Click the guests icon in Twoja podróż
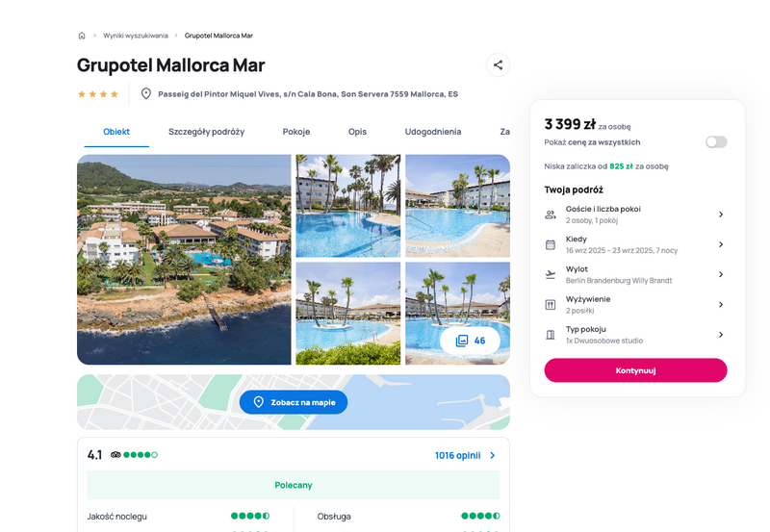770x532 pixels. coord(551,215)
